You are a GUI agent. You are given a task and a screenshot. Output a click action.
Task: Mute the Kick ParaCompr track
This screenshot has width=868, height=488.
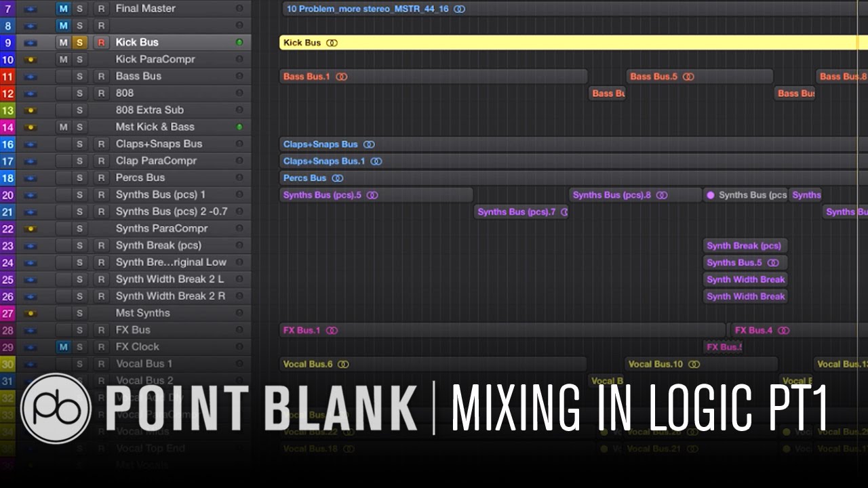click(63, 60)
